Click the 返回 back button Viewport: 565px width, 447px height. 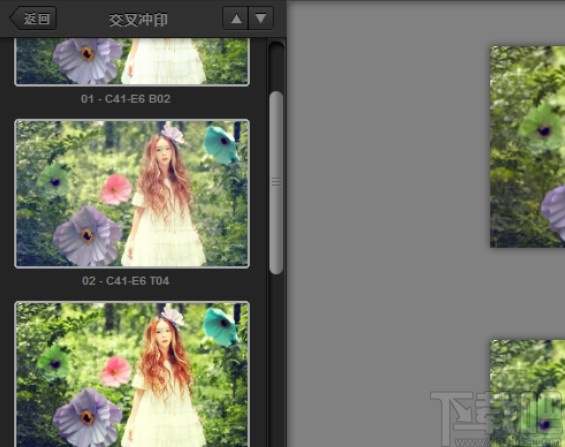pos(33,18)
